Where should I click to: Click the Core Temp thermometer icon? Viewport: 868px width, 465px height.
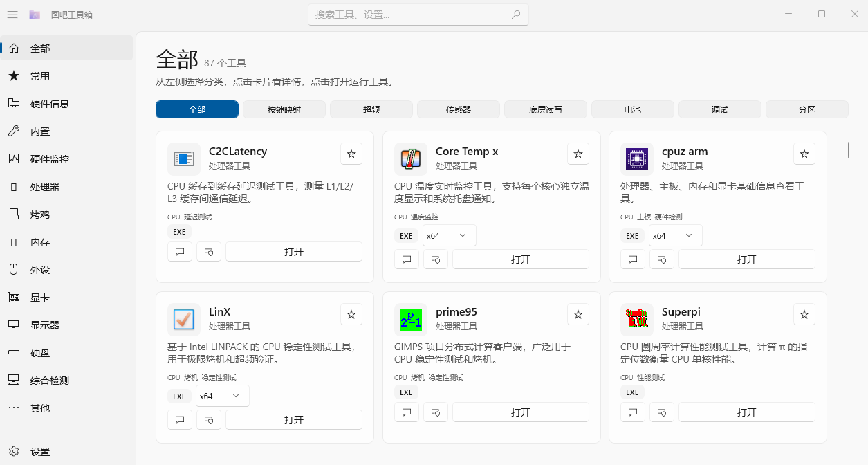click(411, 159)
